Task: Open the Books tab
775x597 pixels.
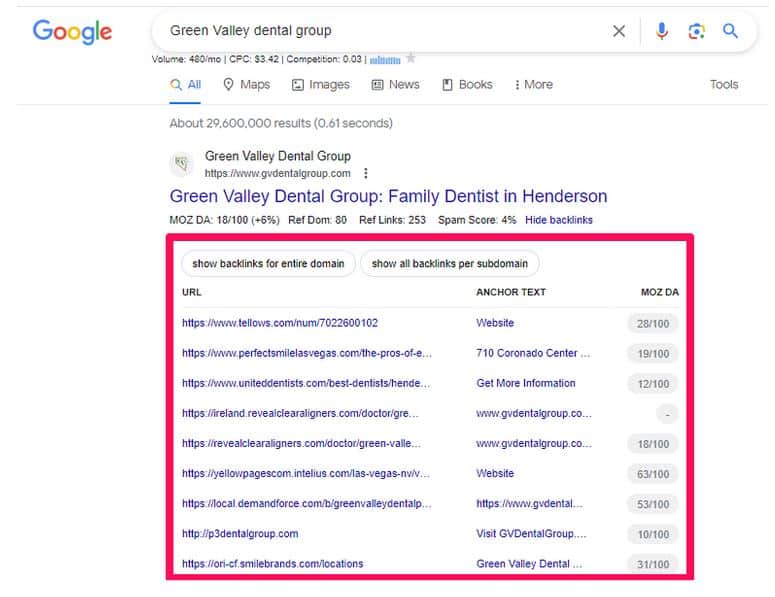Action: [x=467, y=85]
